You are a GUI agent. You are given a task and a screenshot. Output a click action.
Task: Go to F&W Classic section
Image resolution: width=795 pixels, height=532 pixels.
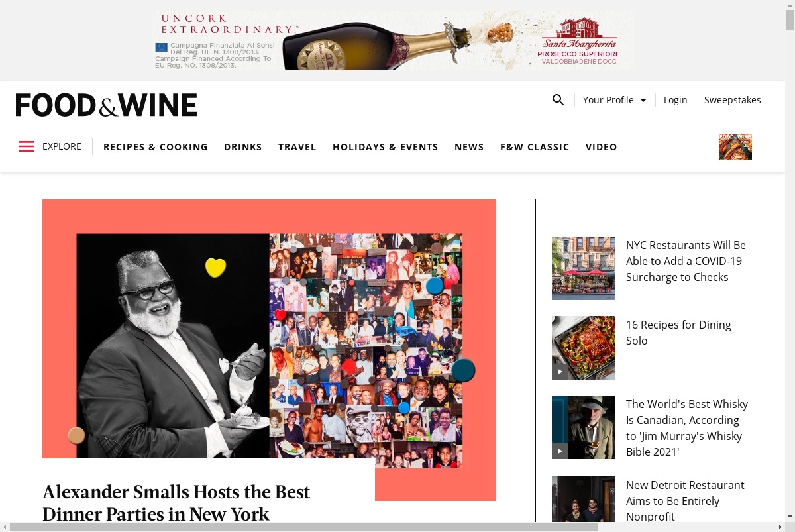click(535, 147)
